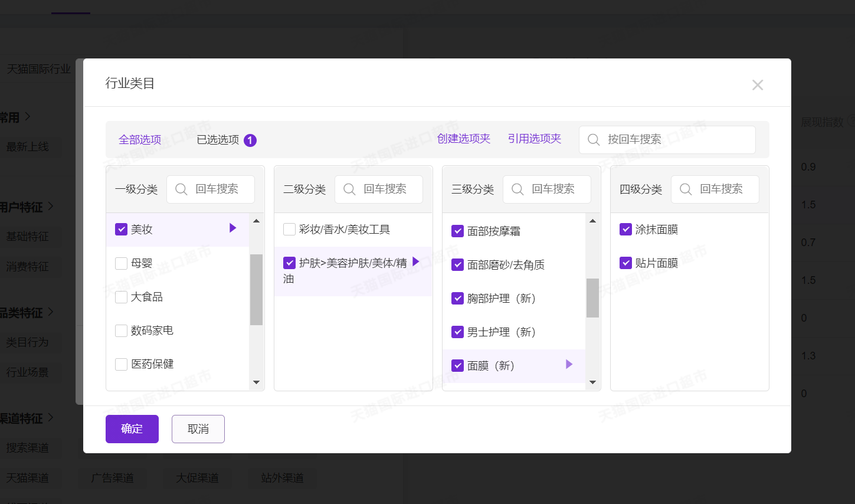Viewport: 855px width, 504px height.
Task: Click the search icon in 二级分类 column
Action: coord(349,189)
